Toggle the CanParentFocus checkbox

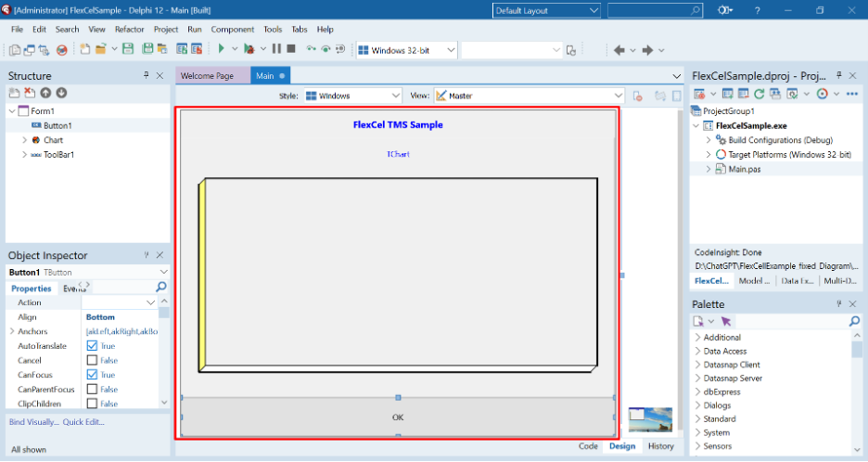tap(92, 389)
